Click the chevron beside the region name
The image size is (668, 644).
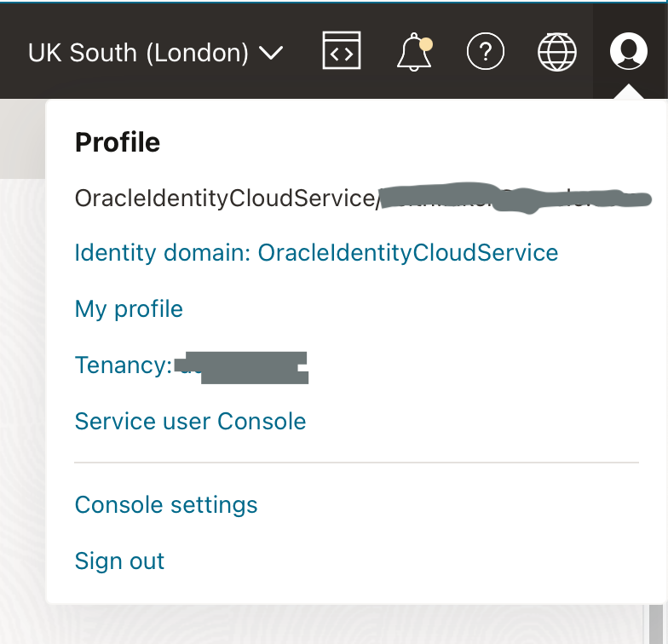point(271,54)
